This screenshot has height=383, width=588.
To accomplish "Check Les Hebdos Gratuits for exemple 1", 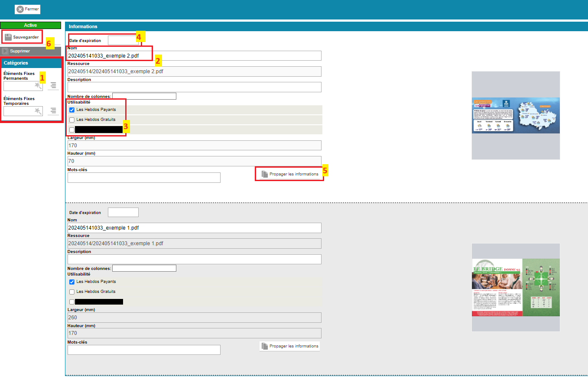I will point(72,292).
